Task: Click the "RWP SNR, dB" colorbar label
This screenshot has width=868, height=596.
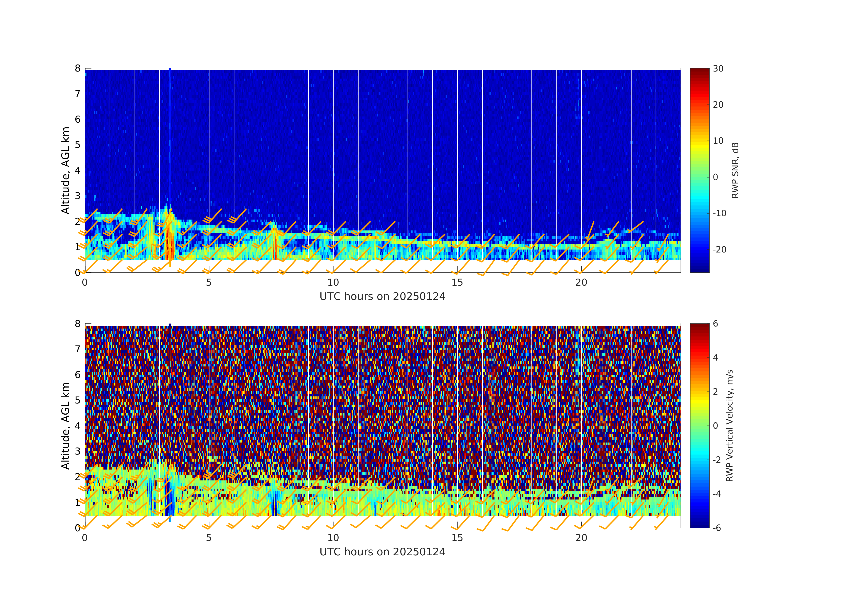Action: point(735,170)
